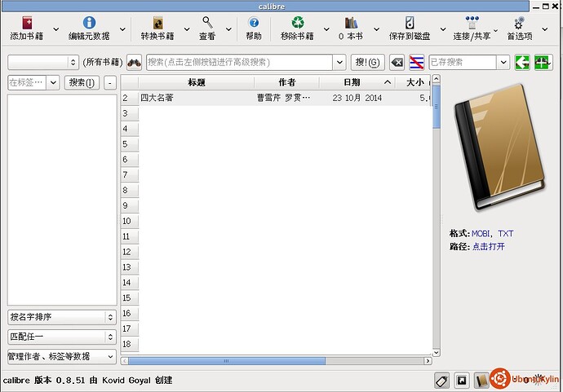Click the date cell '23 10月 2014'

[357, 98]
